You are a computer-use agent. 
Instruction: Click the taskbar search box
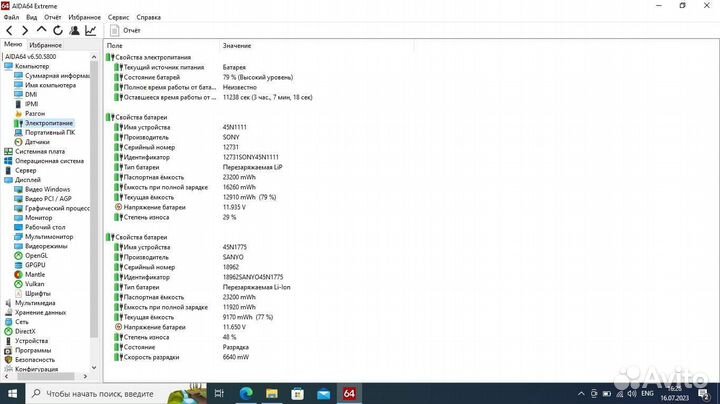[x=116, y=393]
